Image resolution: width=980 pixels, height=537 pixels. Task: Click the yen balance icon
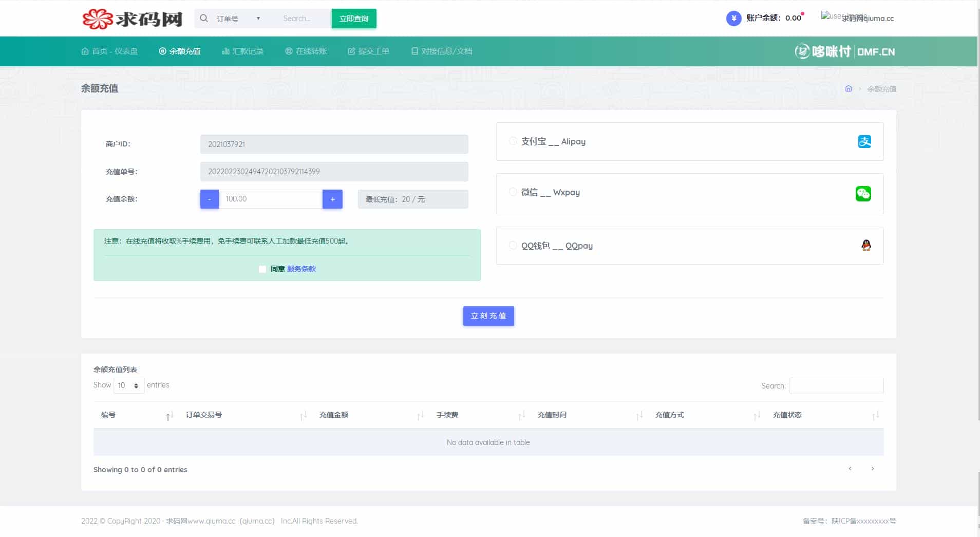point(733,18)
